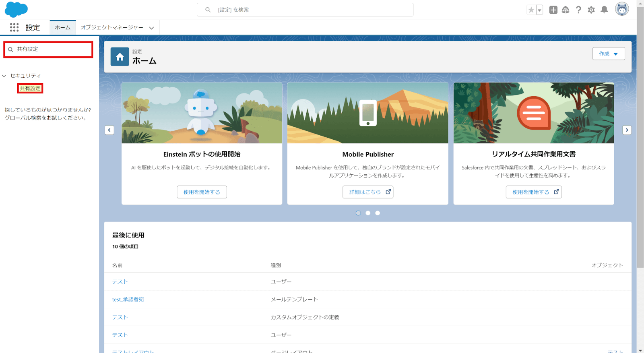Screen dimensions: 644x353
Task: Open the App Launcher grid icon
Action: (14, 27)
